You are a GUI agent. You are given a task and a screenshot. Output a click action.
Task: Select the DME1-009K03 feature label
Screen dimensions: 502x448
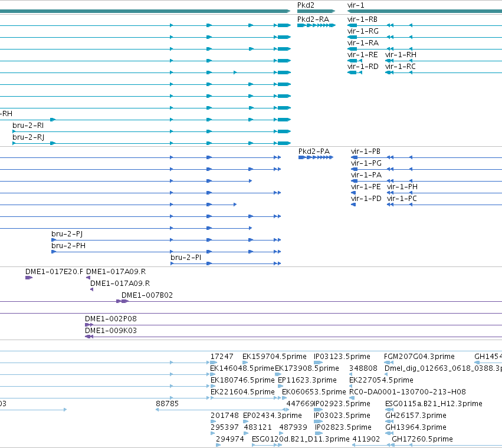[111, 331]
